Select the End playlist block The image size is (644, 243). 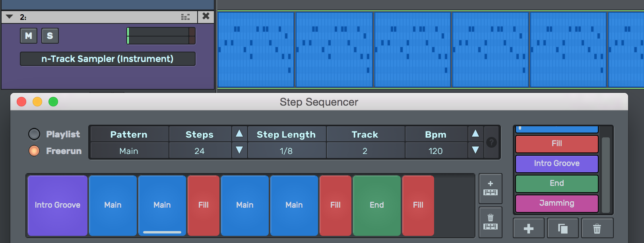click(x=377, y=205)
